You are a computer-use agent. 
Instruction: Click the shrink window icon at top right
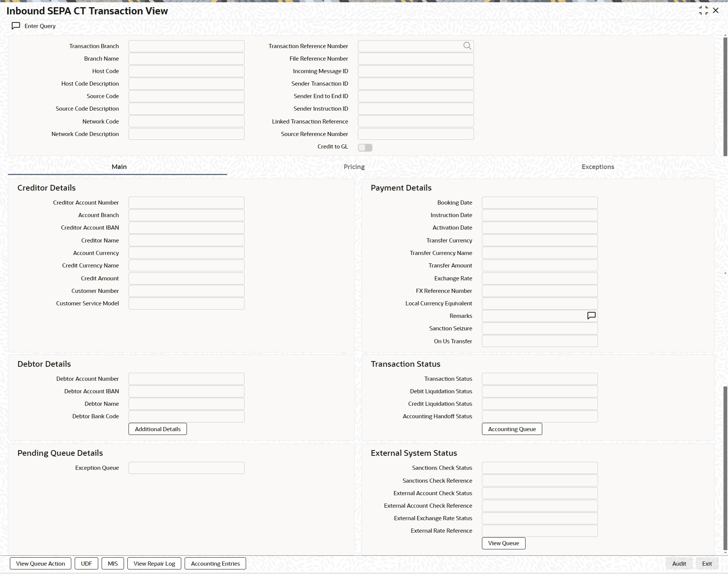pos(703,11)
